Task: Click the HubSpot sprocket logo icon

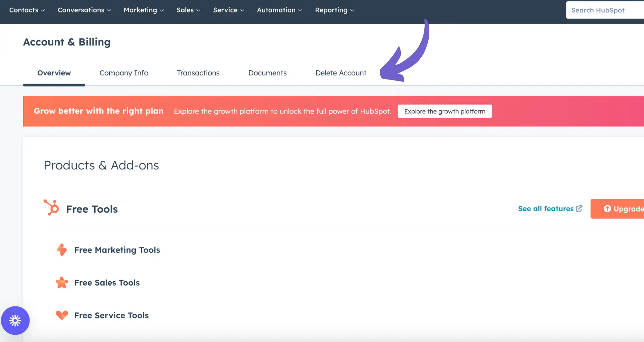Action: point(51,208)
